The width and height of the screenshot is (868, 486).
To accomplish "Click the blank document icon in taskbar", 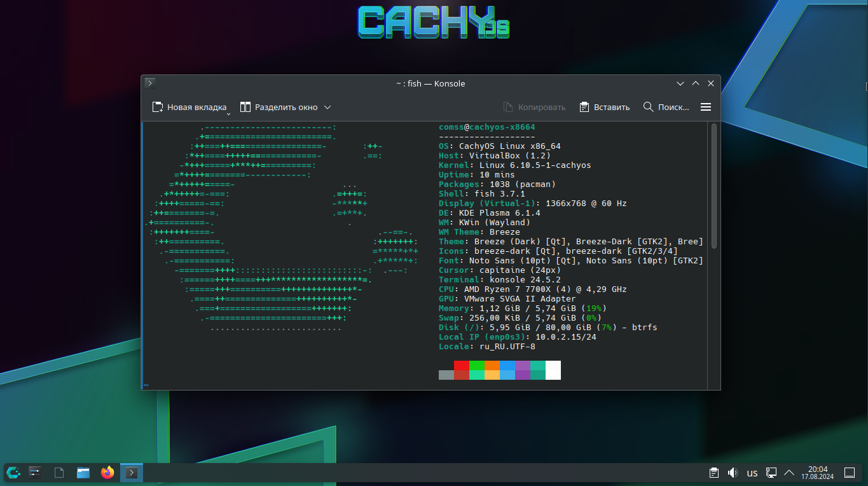I will (x=59, y=472).
